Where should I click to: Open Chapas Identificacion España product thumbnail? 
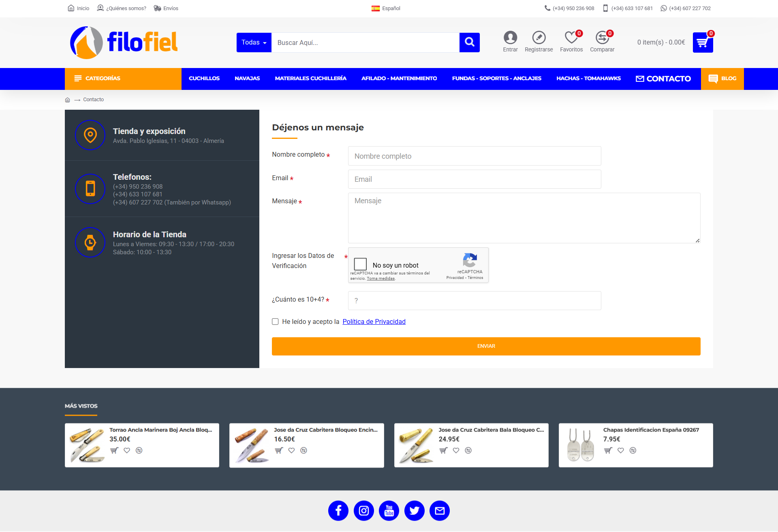[x=581, y=445]
